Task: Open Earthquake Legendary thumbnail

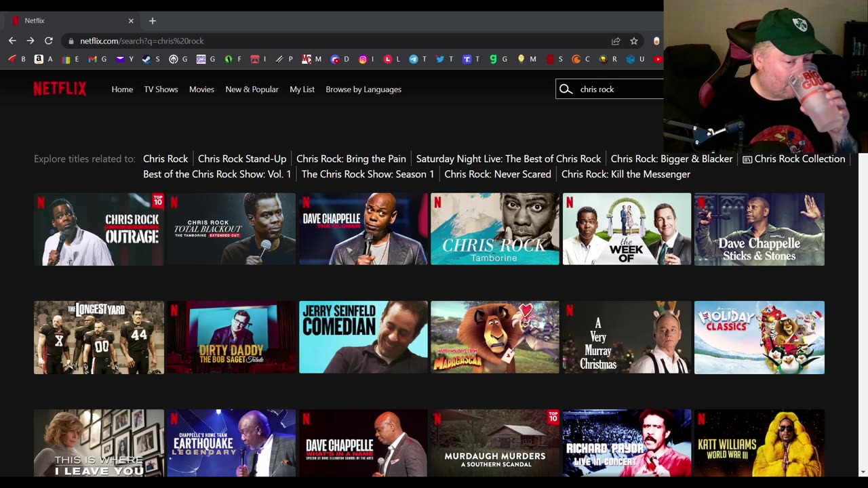Action: 231,443
